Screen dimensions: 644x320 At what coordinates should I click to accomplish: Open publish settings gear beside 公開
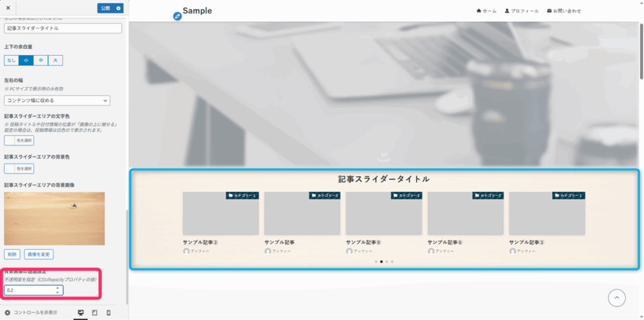(x=119, y=8)
